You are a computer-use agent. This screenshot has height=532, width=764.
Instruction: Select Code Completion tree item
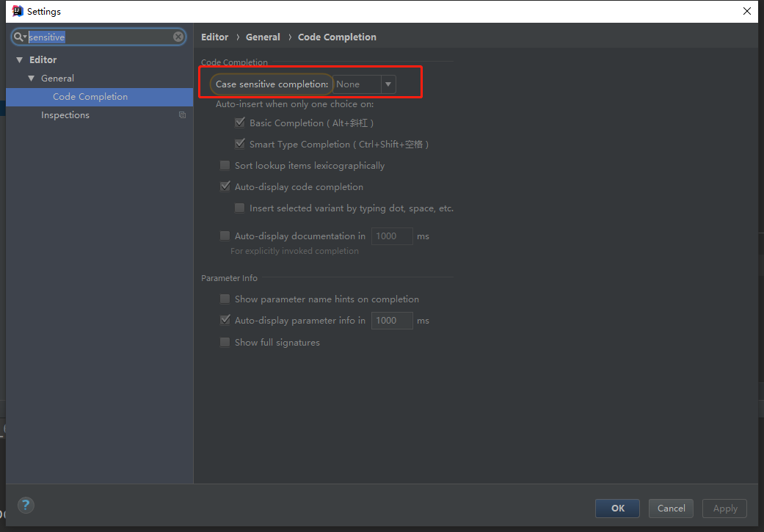[x=90, y=97]
